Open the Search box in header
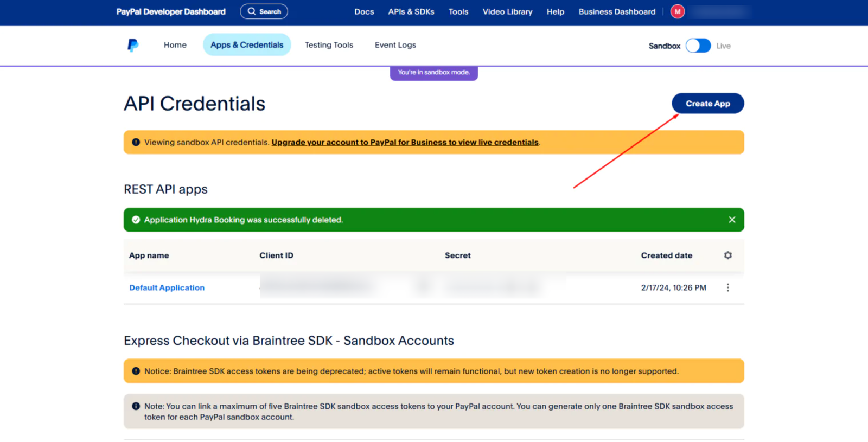 click(264, 11)
